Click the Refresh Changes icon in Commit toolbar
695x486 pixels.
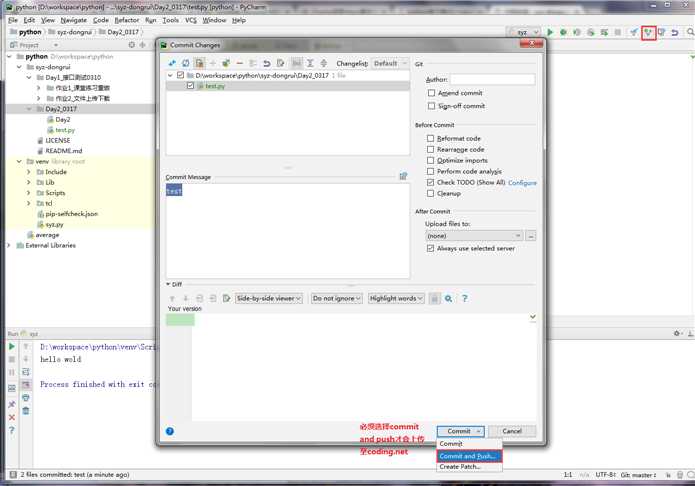[x=186, y=63]
